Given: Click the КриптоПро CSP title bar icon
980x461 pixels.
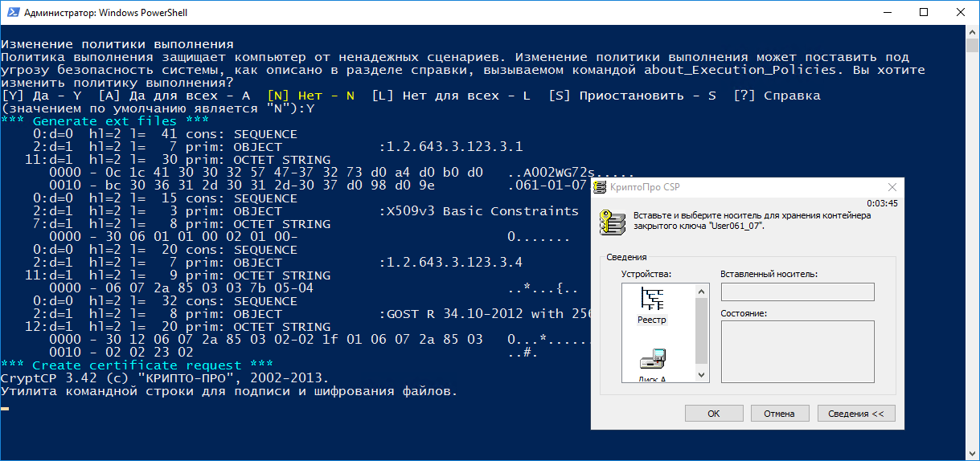Looking at the screenshot, I should pyautogui.click(x=599, y=187).
